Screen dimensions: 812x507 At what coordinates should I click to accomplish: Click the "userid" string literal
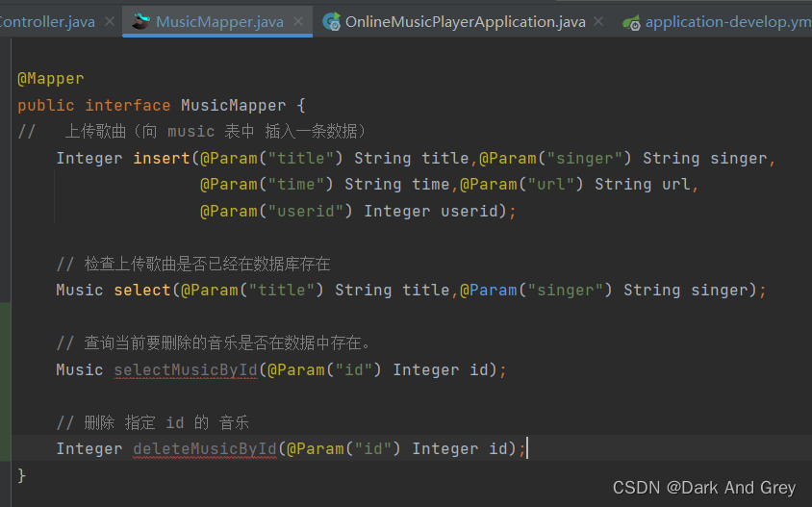306,211
